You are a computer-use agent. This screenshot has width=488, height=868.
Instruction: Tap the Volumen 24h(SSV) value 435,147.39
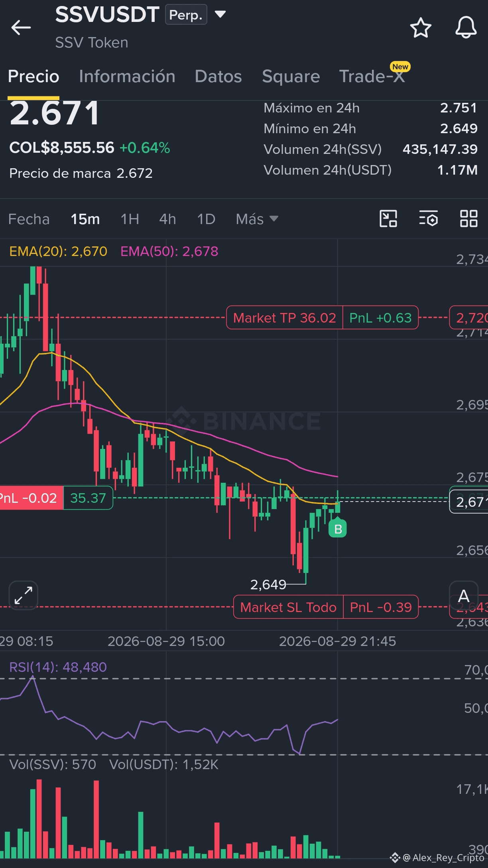pos(440,149)
